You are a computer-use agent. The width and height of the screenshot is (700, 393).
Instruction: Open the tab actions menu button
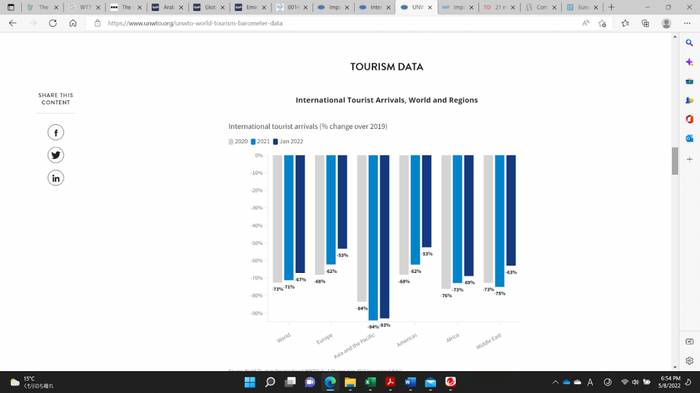pyautogui.click(x=11, y=7)
